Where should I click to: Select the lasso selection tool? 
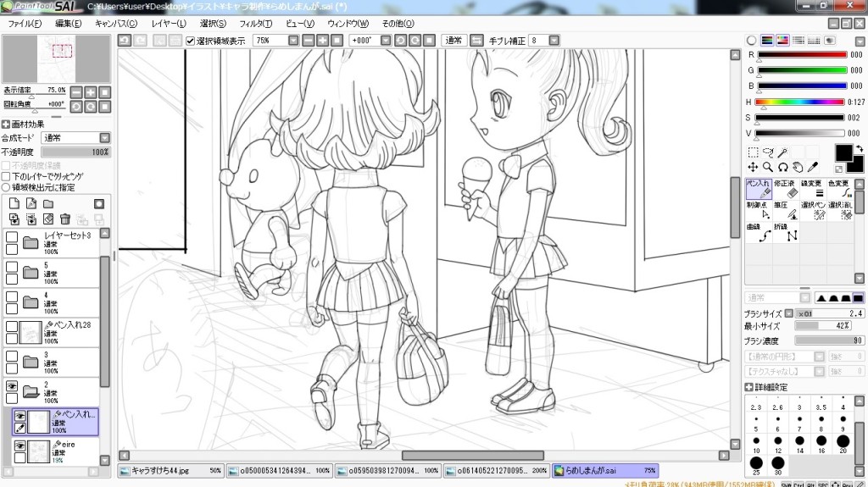click(x=768, y=152)
